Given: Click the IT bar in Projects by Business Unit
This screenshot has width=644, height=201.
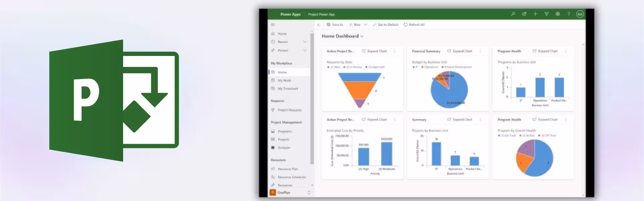Looking at the screenshot, I should click(436, 154).
